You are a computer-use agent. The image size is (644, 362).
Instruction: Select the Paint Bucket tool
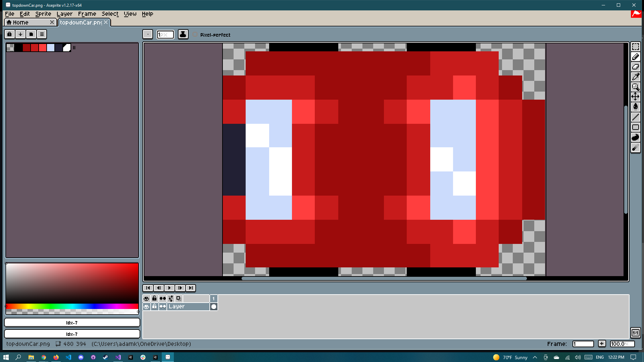tap(636, 107)
